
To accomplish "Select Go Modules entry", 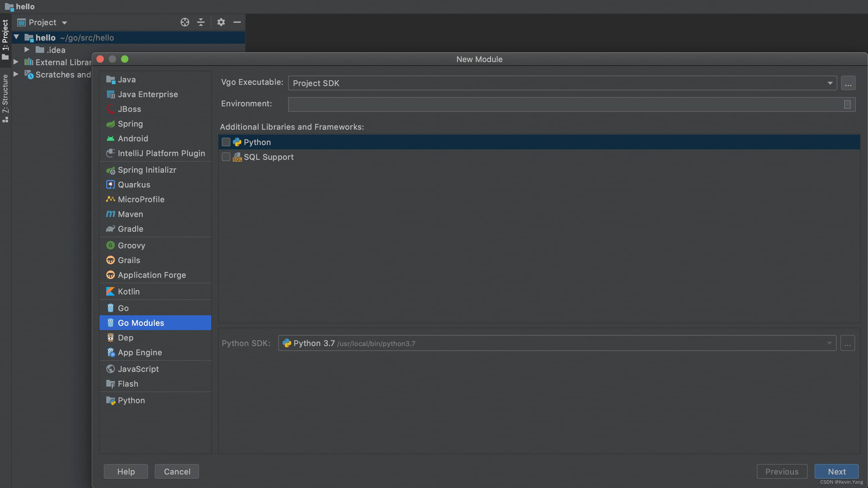I will [155, 323].
